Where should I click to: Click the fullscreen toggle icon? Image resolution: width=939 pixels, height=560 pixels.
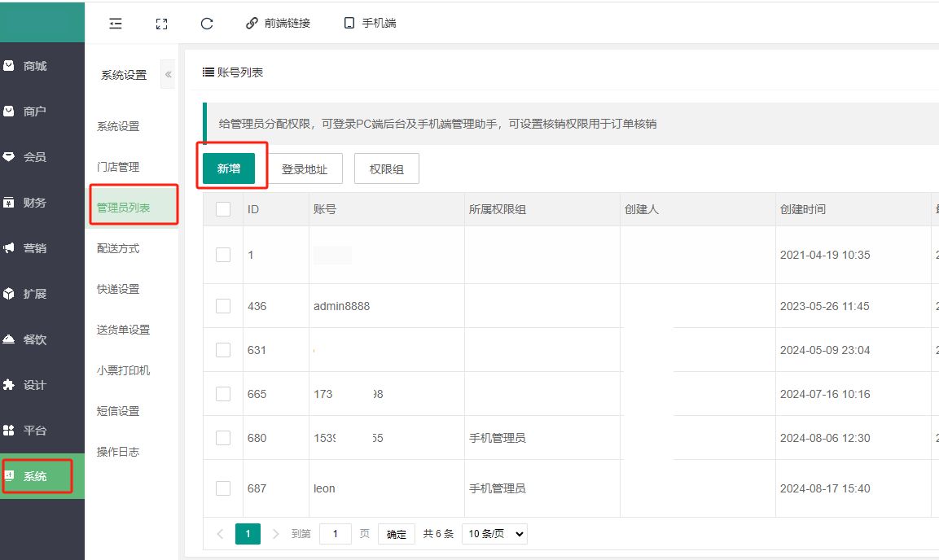click(161, 24)
